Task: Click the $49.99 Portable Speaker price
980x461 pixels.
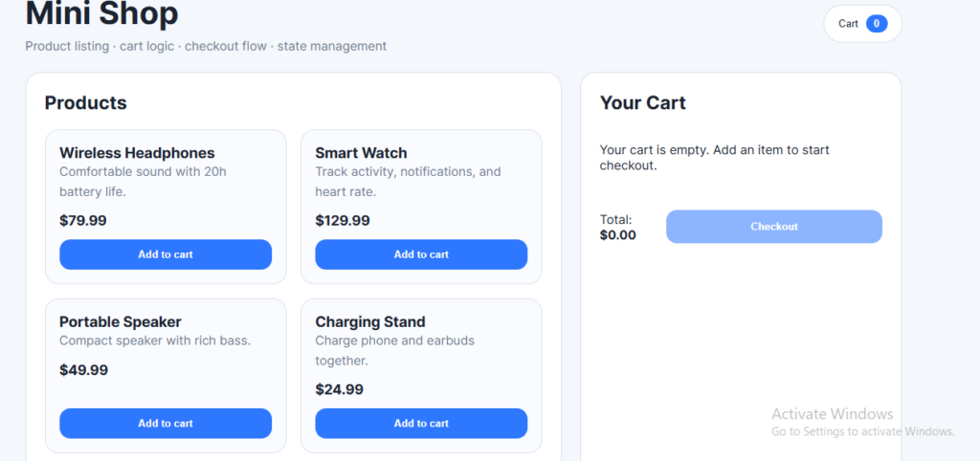Action: point(84,370)
